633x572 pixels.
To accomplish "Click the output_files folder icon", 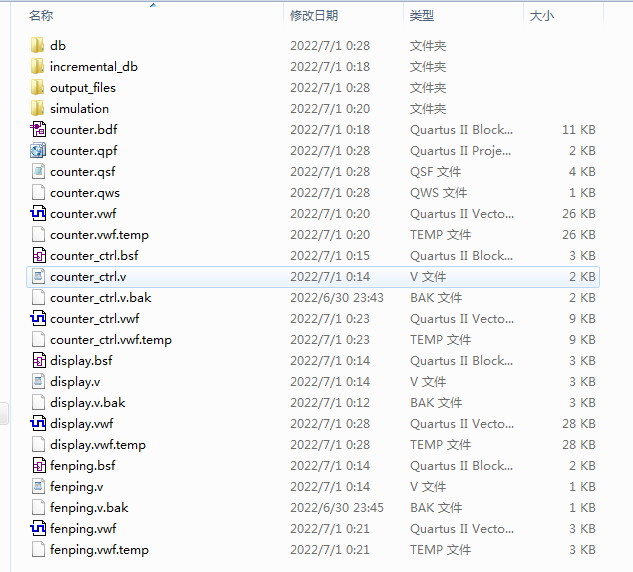I will pos(38,87).
